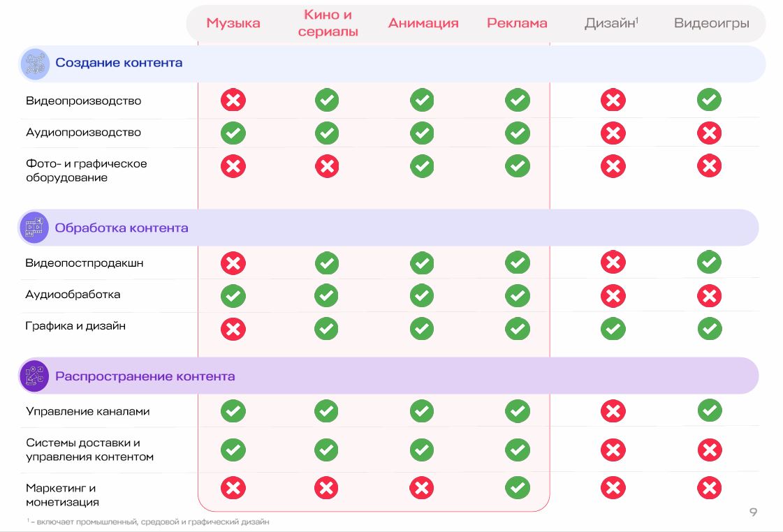Click green check for Управление каналами under Видеоигры
The width and height of the screenshot is (783, 532).
709,411
